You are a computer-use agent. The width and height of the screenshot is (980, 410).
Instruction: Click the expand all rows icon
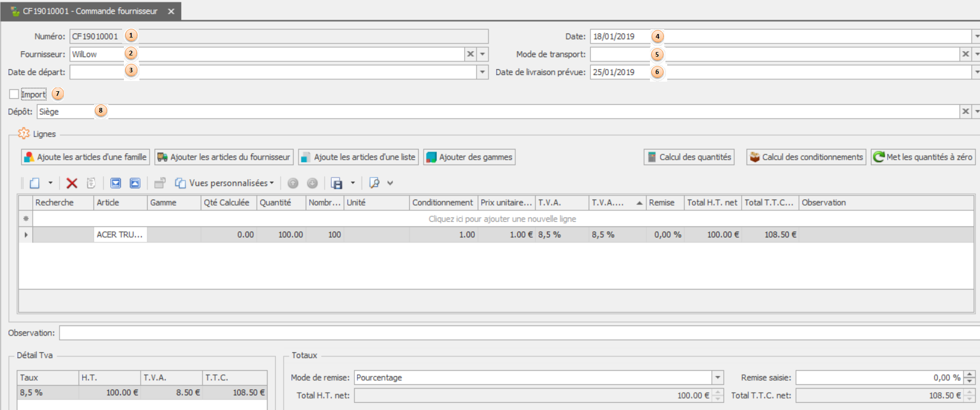pyautogui.click(x=116, y=183)
